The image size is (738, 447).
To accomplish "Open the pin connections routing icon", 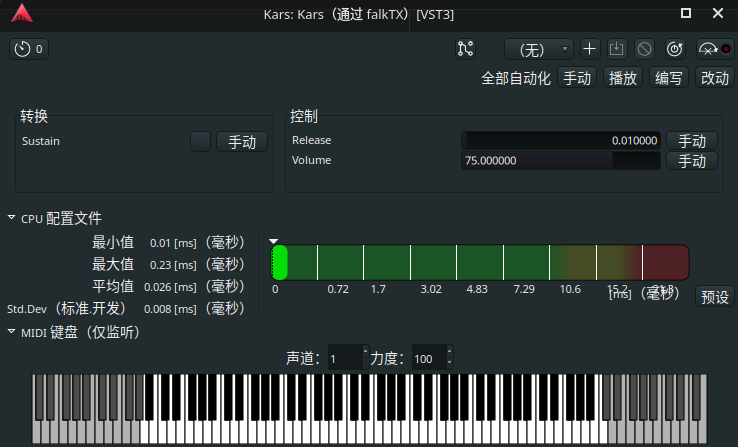I will click(465, 49).
